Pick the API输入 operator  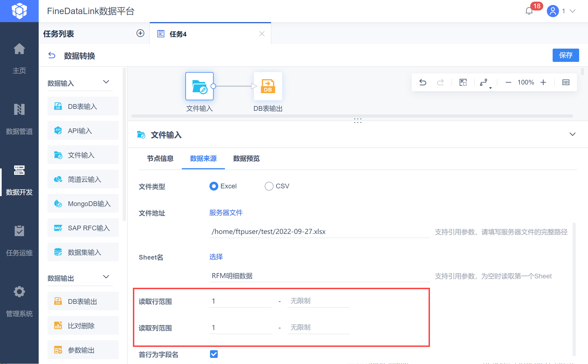pos(83,131)
